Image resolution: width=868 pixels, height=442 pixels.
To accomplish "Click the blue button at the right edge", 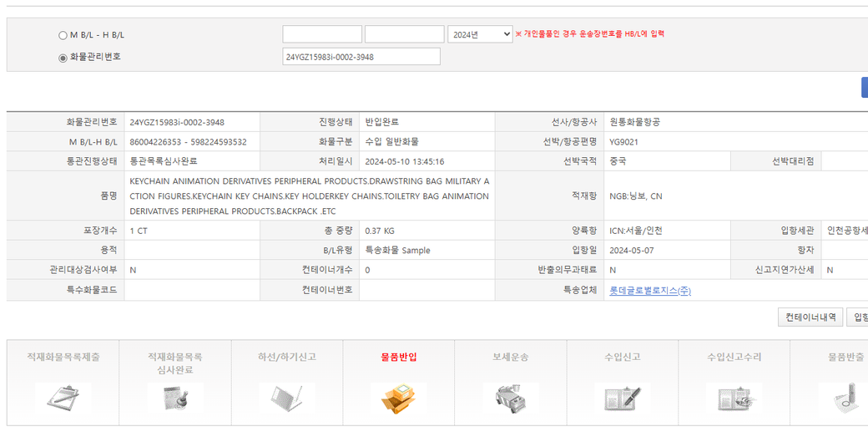I will point(864,88).
